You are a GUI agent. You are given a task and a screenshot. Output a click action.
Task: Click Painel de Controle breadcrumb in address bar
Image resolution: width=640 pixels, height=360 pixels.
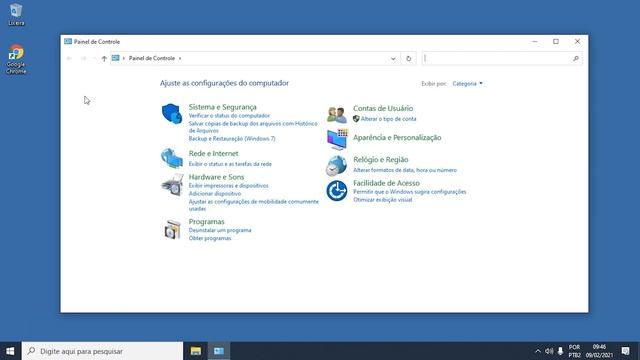coord(152,58)
